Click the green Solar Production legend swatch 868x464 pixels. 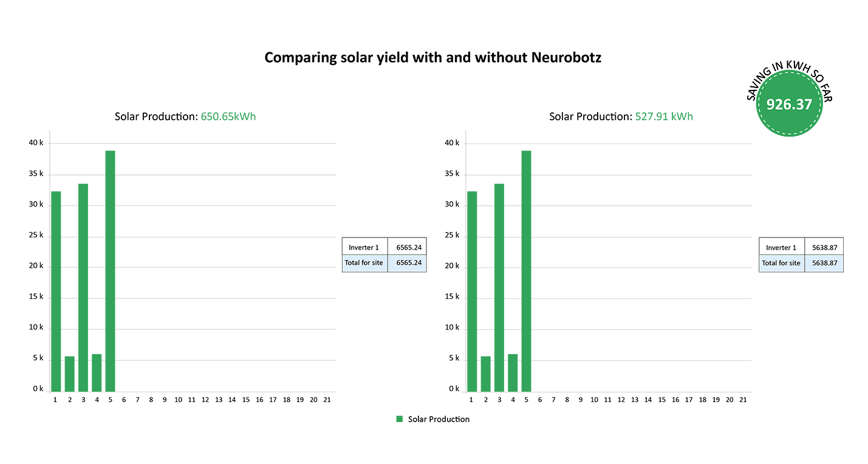(399, 419)
